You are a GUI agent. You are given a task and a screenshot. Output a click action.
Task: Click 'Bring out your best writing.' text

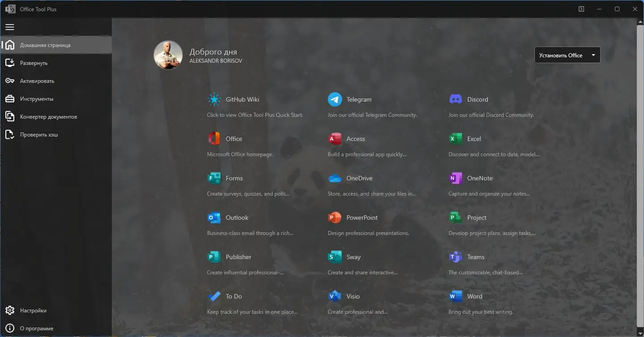481,312
